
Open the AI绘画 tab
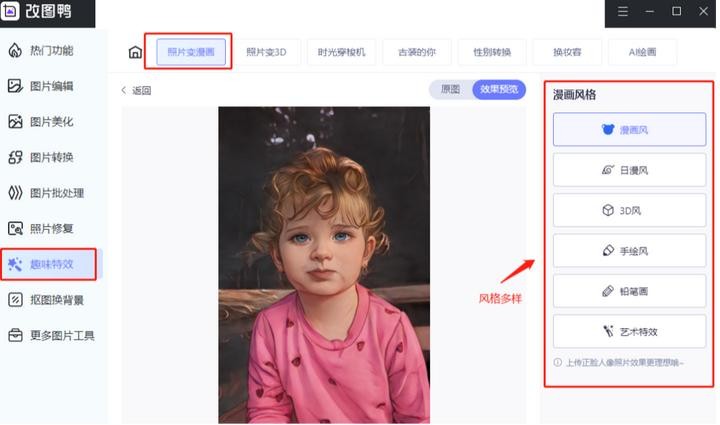coord(642,52)
